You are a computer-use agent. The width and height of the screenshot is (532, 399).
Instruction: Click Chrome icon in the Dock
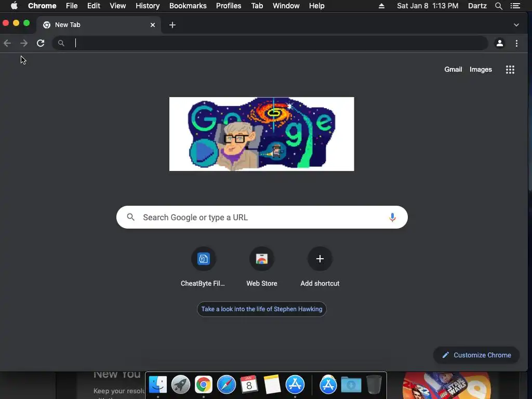203,384
